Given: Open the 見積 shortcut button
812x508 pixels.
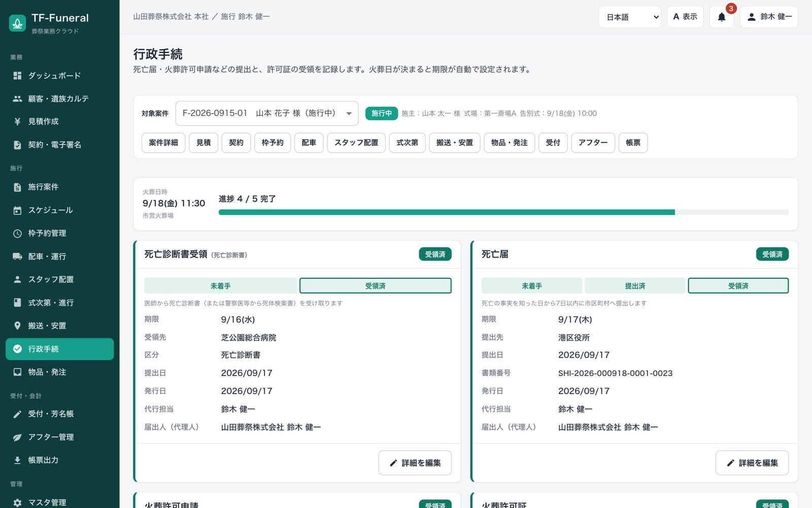Looking at the screenshot, I should (204, 143).
